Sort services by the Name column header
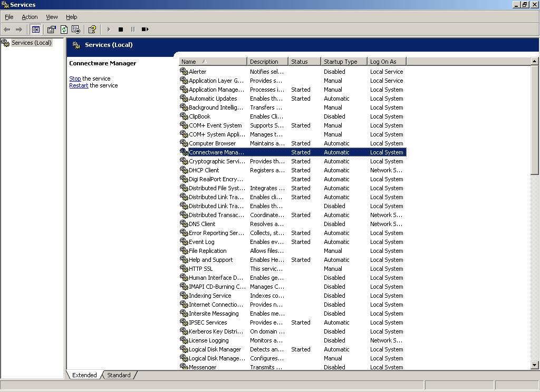 coord(213,62)
